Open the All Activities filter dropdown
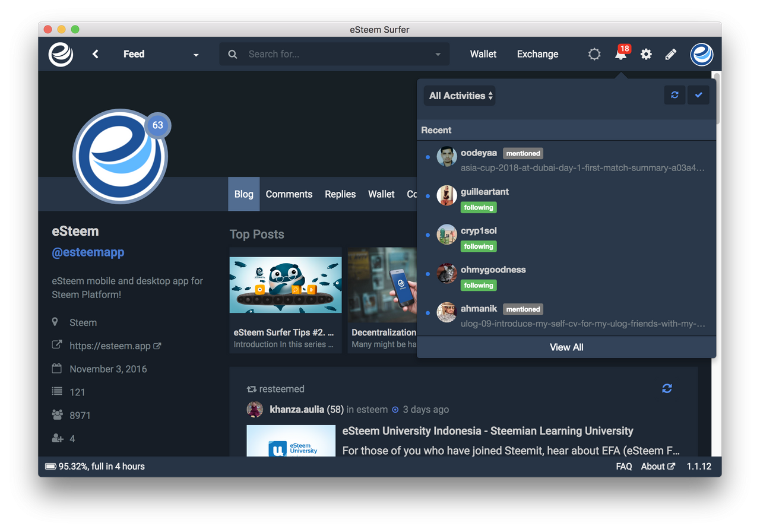This screenshot has height=532, width=760. coord(460,96)
